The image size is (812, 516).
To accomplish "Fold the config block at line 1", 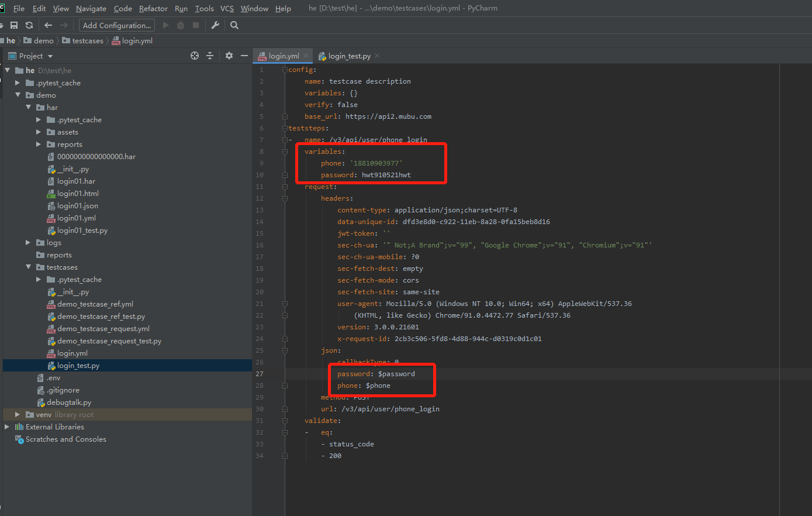I will coord(285,70).
